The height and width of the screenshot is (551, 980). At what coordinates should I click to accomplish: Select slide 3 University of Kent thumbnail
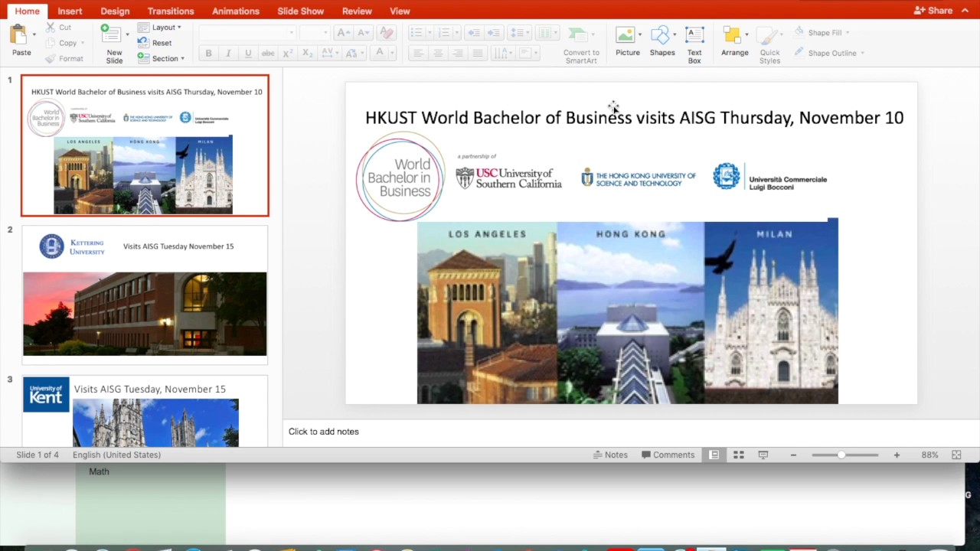pos(145,411)
